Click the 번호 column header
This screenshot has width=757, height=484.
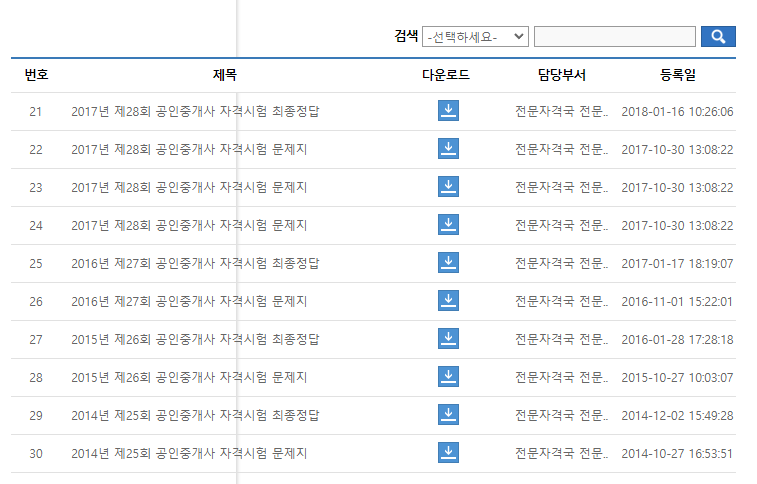(x=36, y=75)
